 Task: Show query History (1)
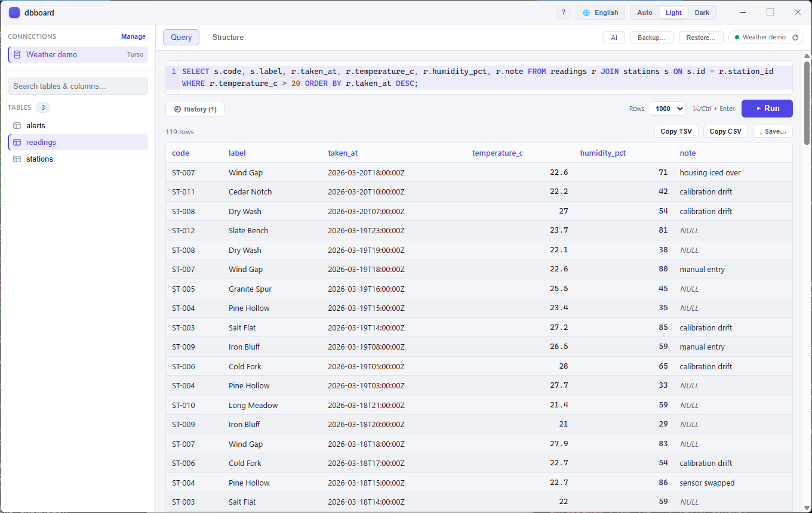pos(195,109)
